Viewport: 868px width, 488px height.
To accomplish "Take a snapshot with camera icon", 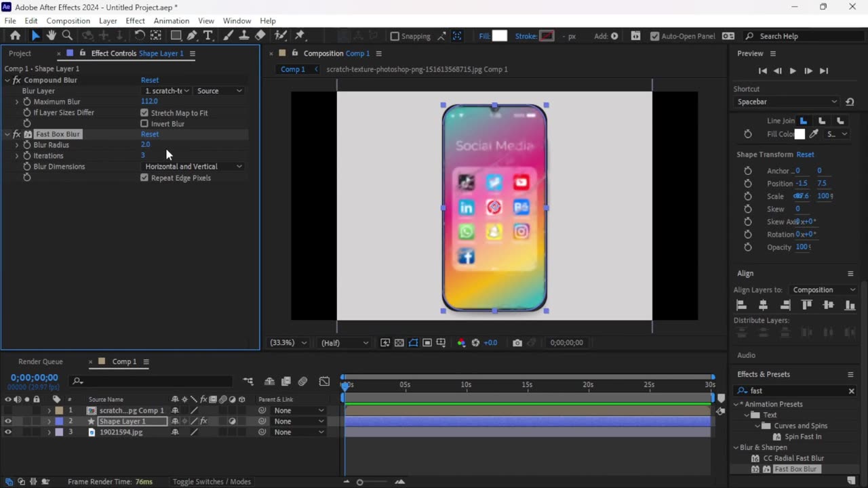I will [x=517, y=343].
